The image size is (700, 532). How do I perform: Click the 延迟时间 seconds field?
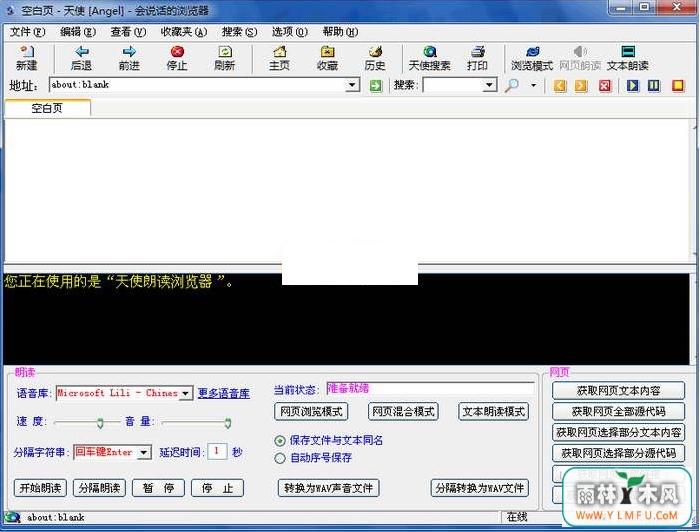[x=217, y=452]
